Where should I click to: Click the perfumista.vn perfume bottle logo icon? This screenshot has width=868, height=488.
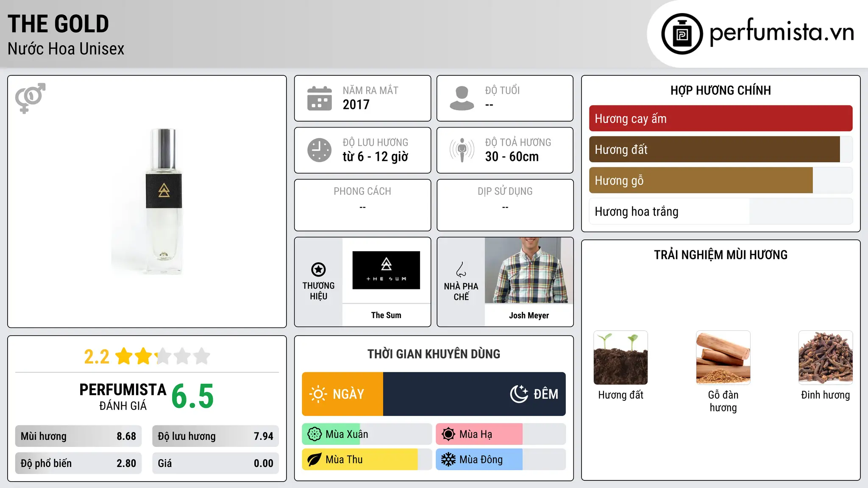click(682, 34)
